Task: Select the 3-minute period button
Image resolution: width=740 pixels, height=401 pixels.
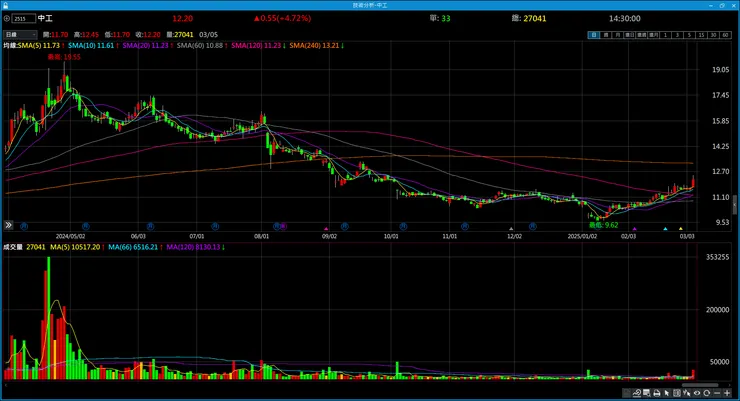Action: point(678,35)
